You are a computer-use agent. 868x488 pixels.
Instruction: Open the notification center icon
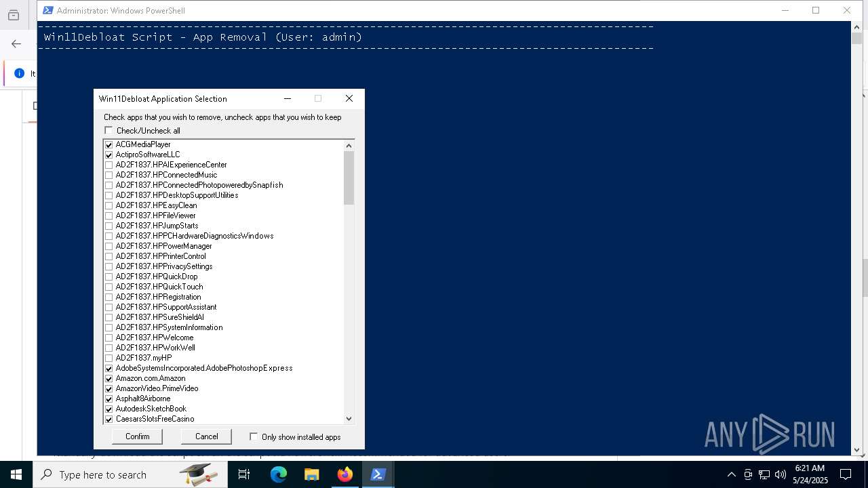(846, 474)
